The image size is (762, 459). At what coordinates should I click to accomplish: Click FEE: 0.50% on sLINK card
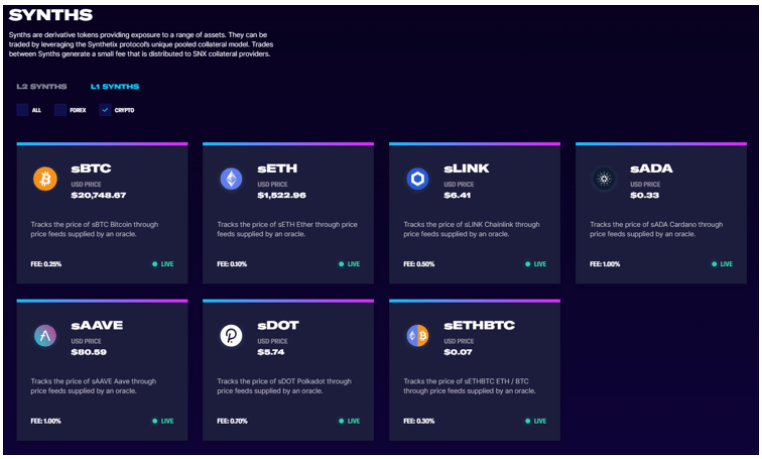coord(419,264)
